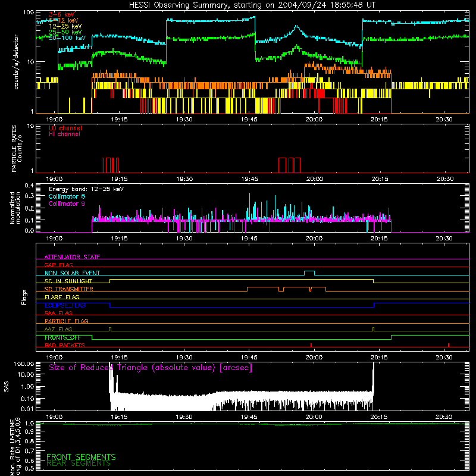Click the Flags axis label
This screenshot has height=476, width=476.
pyautogui.click(x=24, y=297)
